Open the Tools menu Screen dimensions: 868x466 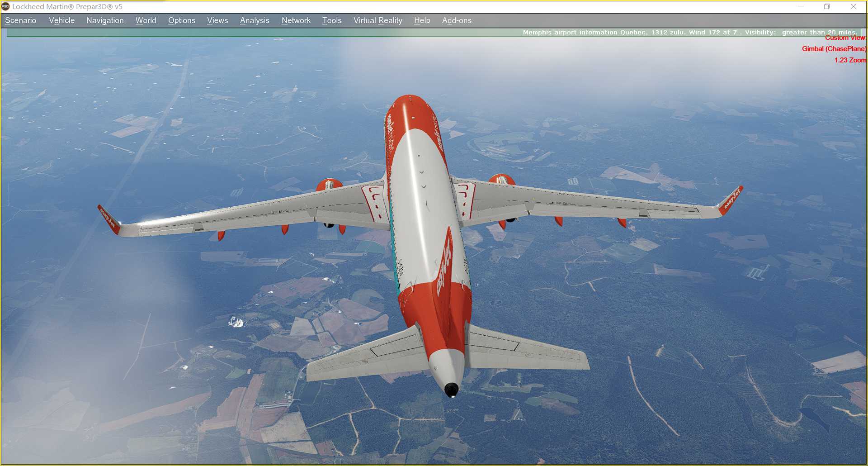pyautogui.click(x=331, y=20)
